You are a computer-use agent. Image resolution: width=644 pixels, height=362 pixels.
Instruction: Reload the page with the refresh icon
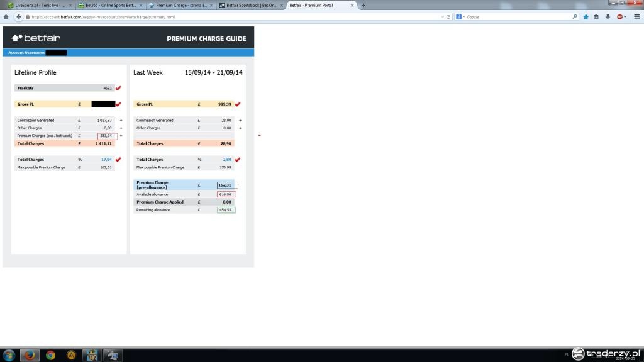coord(448,17)
